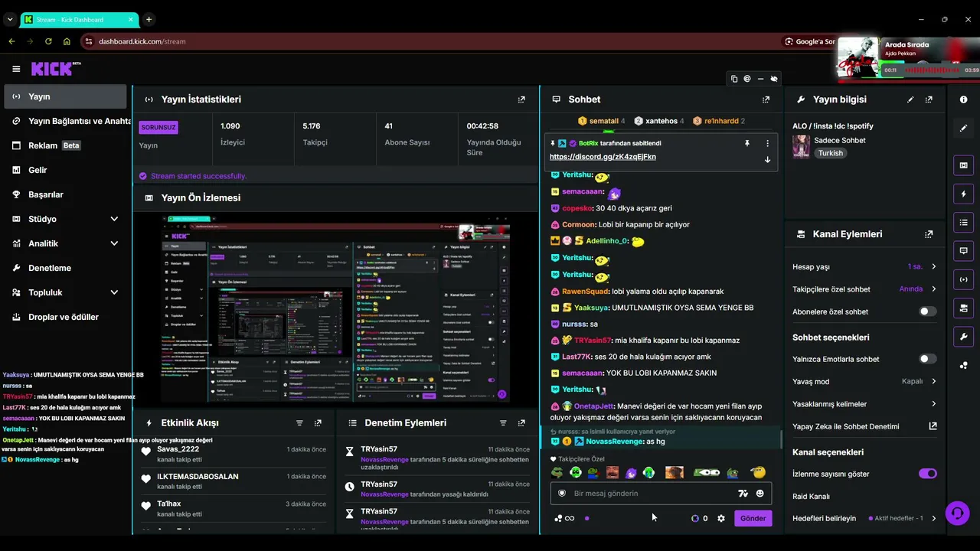
Task: Open Hesap yaşı setting chevron
Action: point(933,267)
